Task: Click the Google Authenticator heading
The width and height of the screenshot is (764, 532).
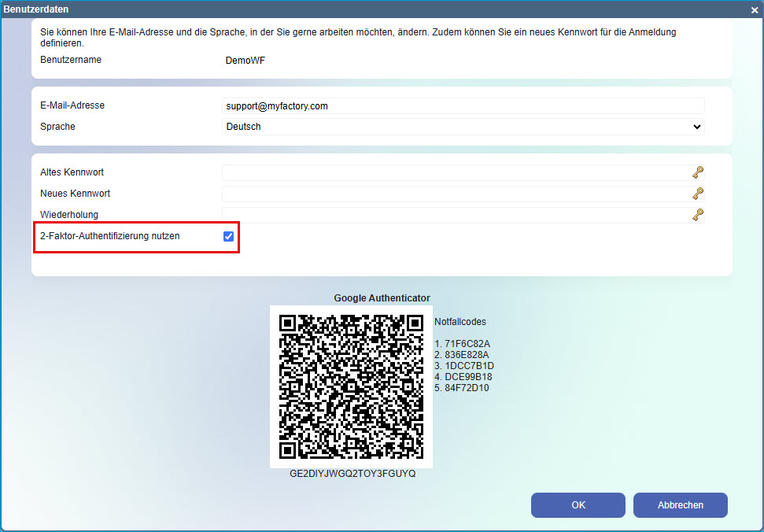Action: (x=382, y=298)
